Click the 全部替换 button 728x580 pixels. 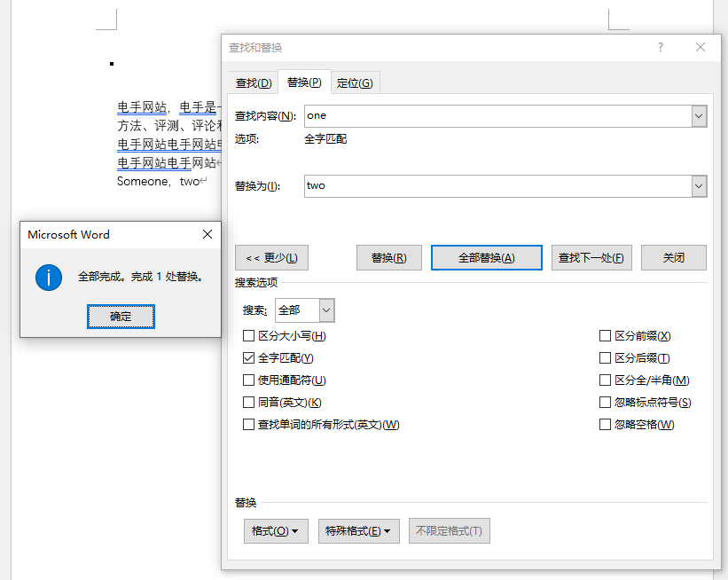(x=486, y=257)
